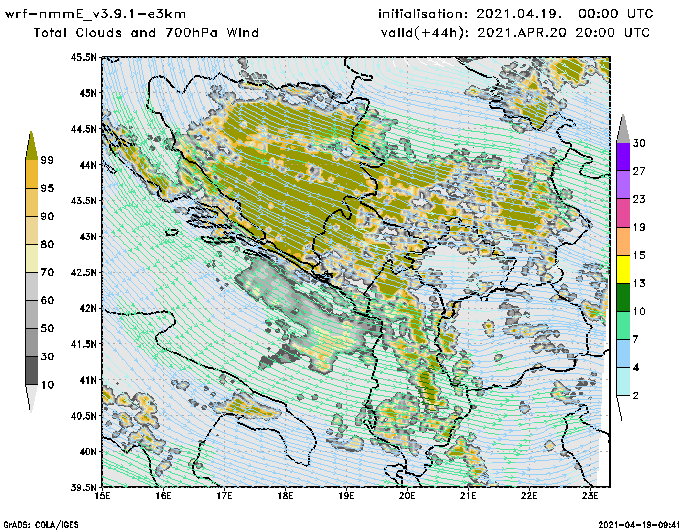The image size is (700, 530).
Task: Click the '43N' latitude label
Action: coord(88,236)
